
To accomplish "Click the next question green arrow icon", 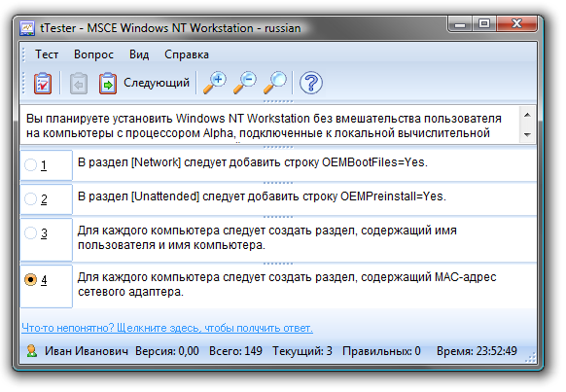I will coord(108,84).
